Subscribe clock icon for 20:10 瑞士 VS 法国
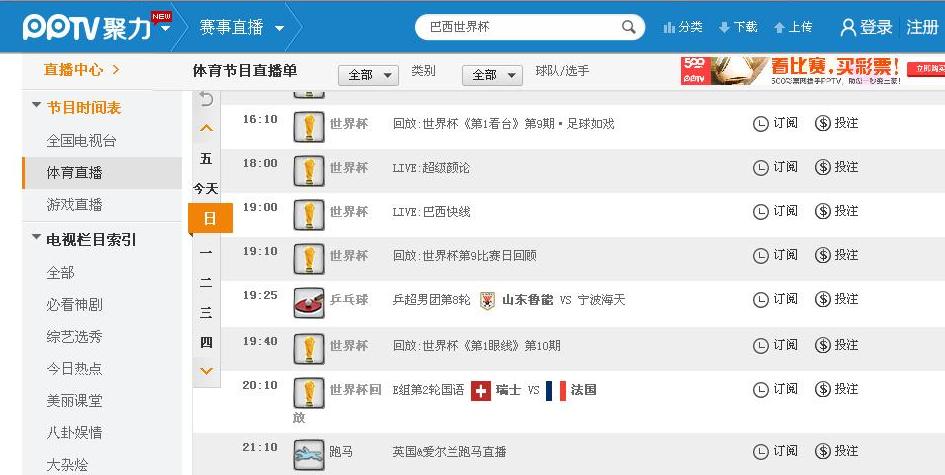This screenshot has height=475, width=945. click(761, 389)
